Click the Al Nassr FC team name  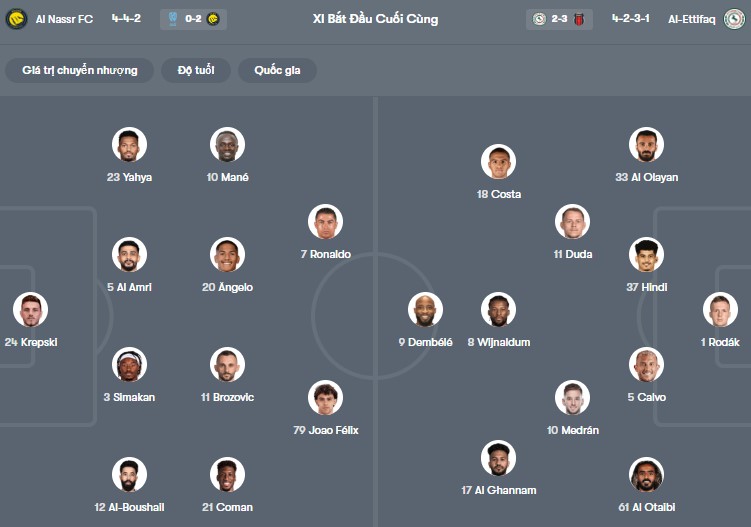tap(64, 19)
